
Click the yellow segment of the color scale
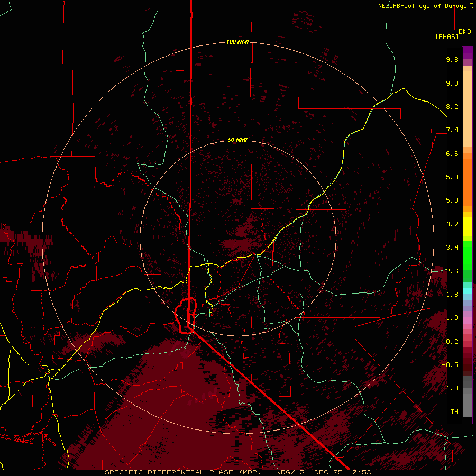click(x=467, y=226)
